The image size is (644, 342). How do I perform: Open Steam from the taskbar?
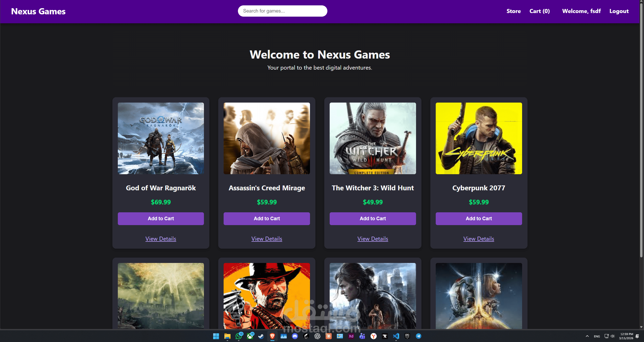tap(261, 336)
